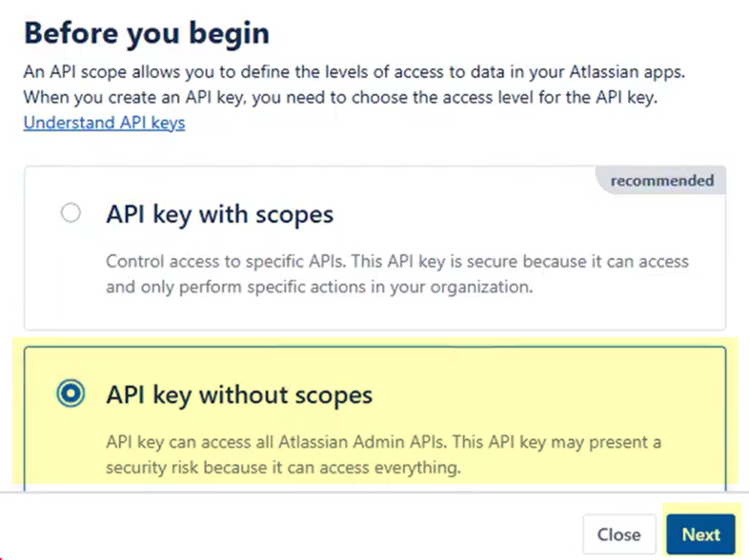The width and height of the screenshot is (749, 560).
Task: Click the 'API key without scopes' title
Action: 239,395
